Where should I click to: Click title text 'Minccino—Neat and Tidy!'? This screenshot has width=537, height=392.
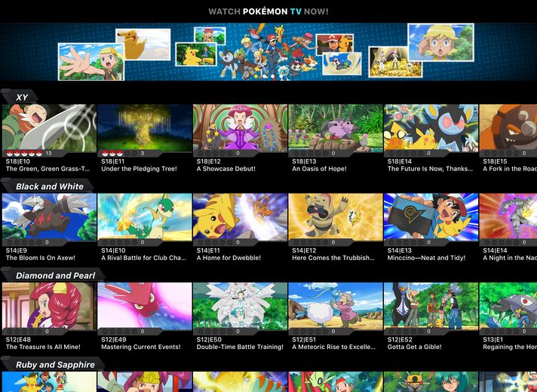pyautogui.click(x=426, y=258)
